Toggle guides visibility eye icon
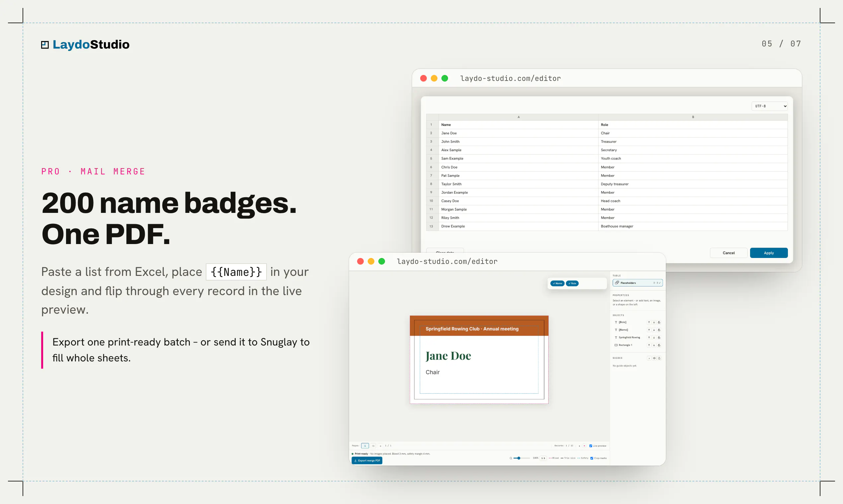Image resolution: width=843 pixels, height=504 pixels. click(654, 358)
